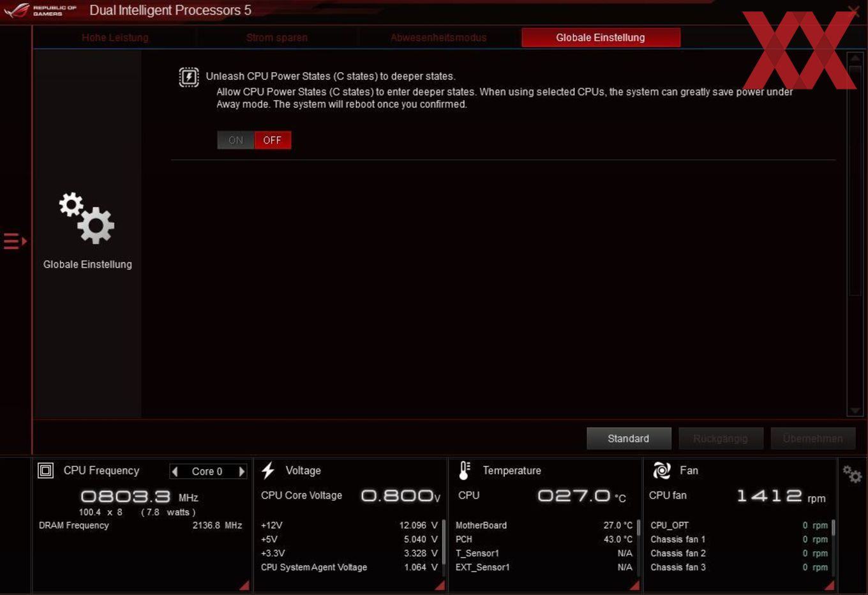Image resolution: width=868 pixels, height=595 pixels.
Task: Click the PCH temperature row
Action: (544, 539)
